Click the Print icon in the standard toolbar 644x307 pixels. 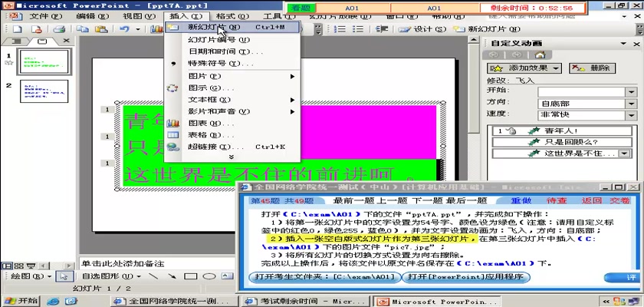tap(60, 29)
